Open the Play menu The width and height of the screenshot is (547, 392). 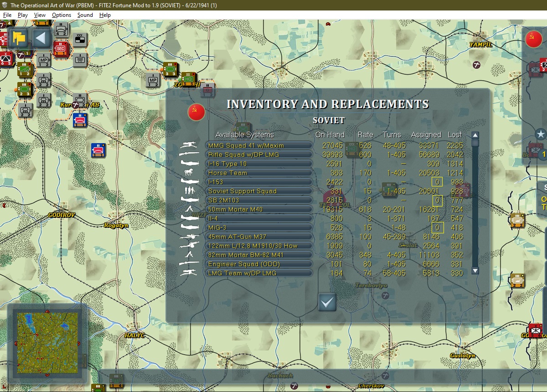23,15
